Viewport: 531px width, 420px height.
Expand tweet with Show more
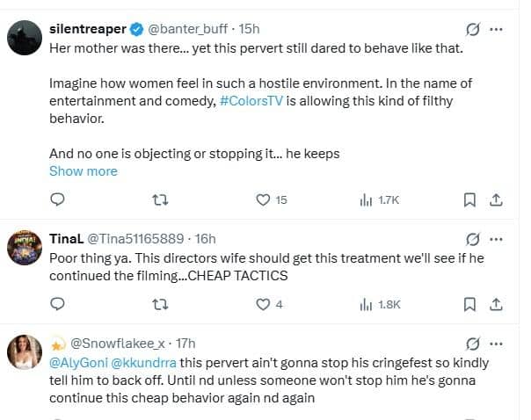point(83,170)
